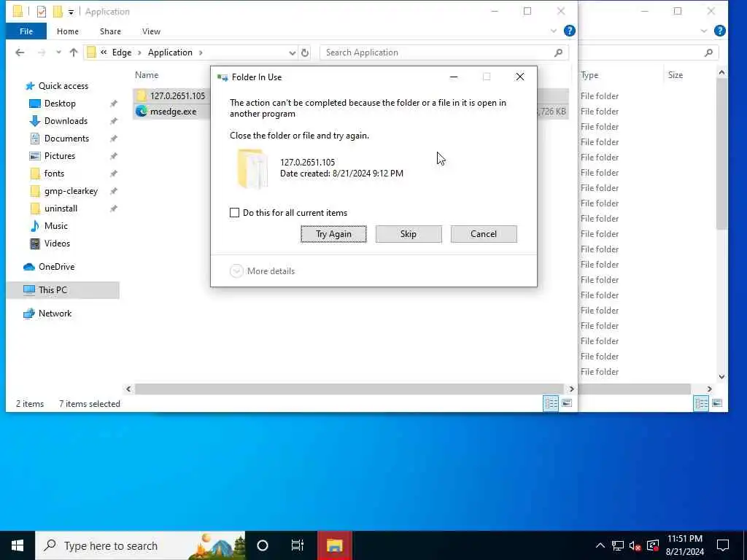Expand breadcrumb chevron after Application
747x560 pixels.
click(201, 52)
